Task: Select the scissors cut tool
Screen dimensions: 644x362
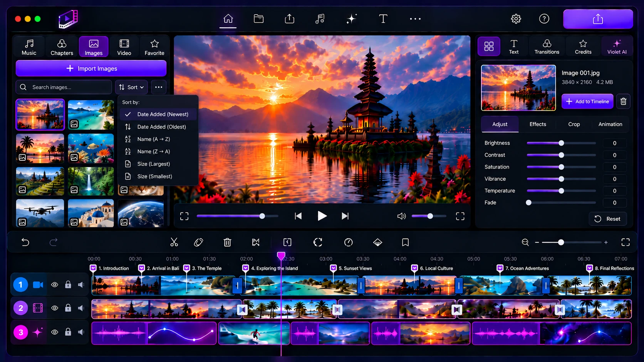Action: tap(174, 242)
